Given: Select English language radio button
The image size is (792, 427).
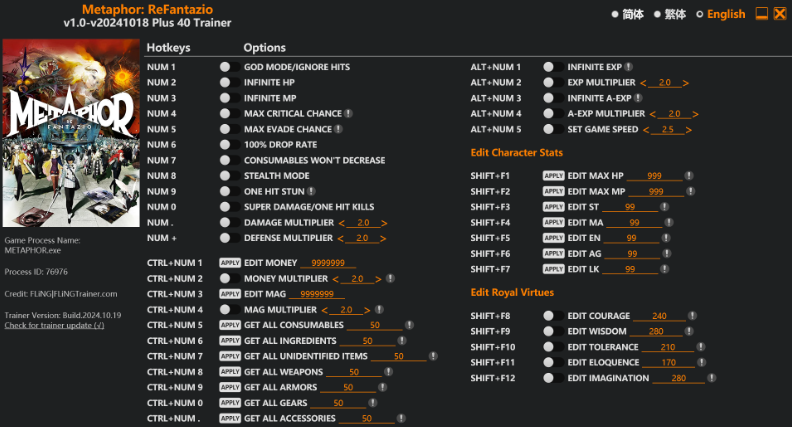Looking at the screenshot, I should [700, 14].
